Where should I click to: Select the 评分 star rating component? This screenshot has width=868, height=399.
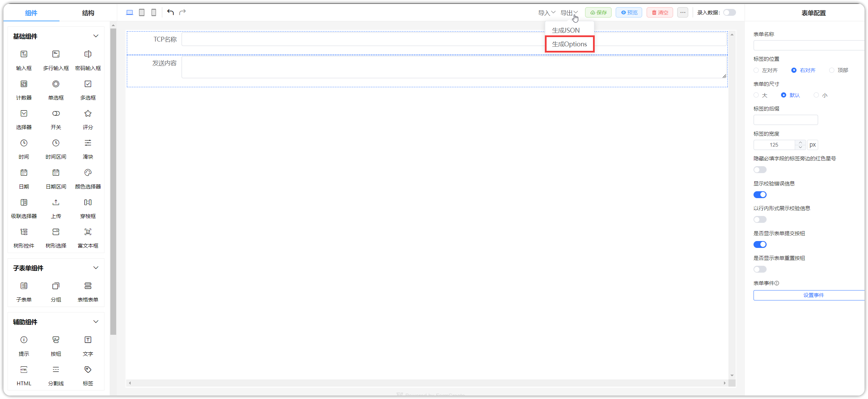pyautogui.click(x=88, y=120)
